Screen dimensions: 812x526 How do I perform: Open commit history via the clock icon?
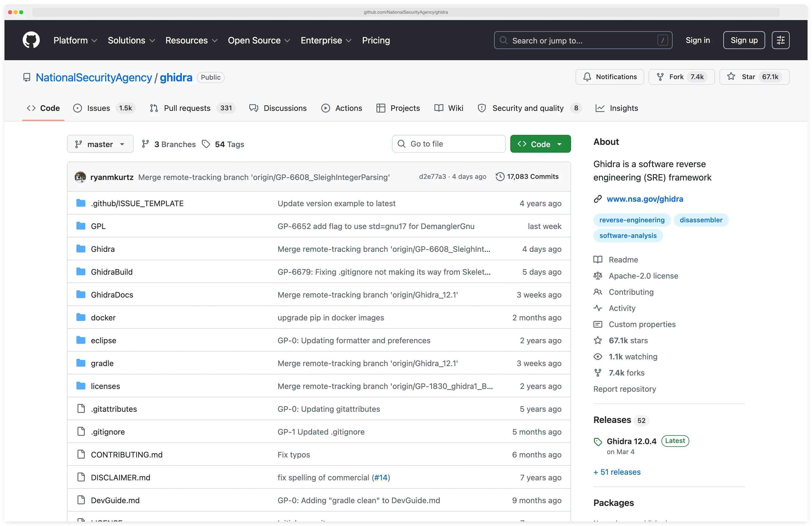[500, 177]
